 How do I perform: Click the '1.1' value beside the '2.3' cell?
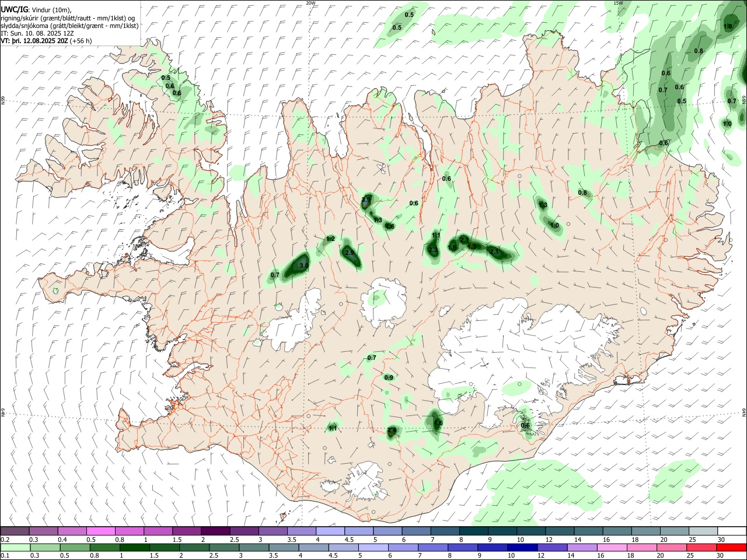[436, 235]
